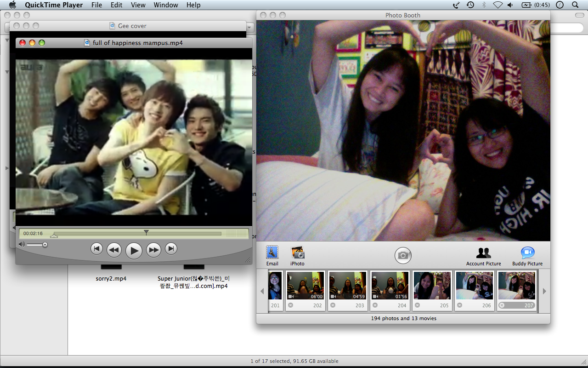Open the File menu
The image size is (588, 368).
96,5
